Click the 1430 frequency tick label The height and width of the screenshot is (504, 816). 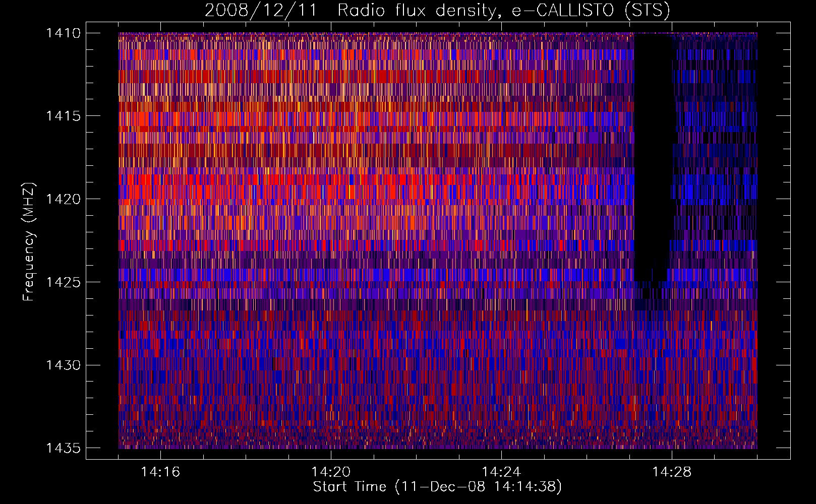pos(63,365)
